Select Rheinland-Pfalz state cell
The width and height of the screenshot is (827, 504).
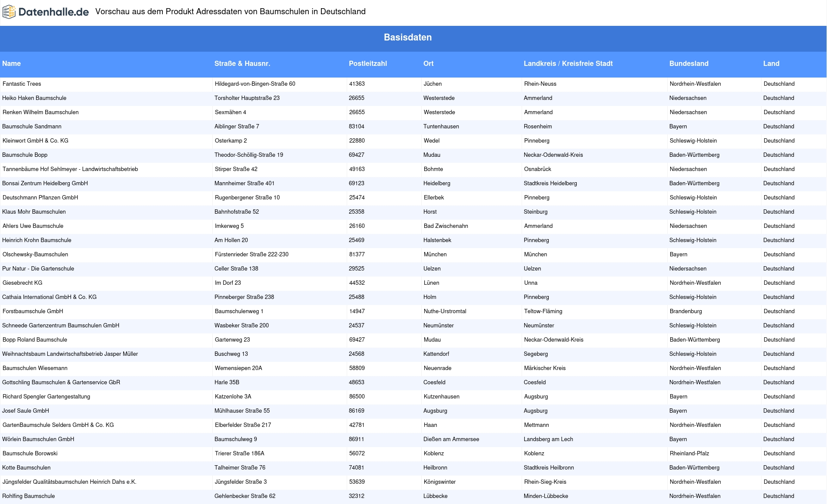click(689, 454)
